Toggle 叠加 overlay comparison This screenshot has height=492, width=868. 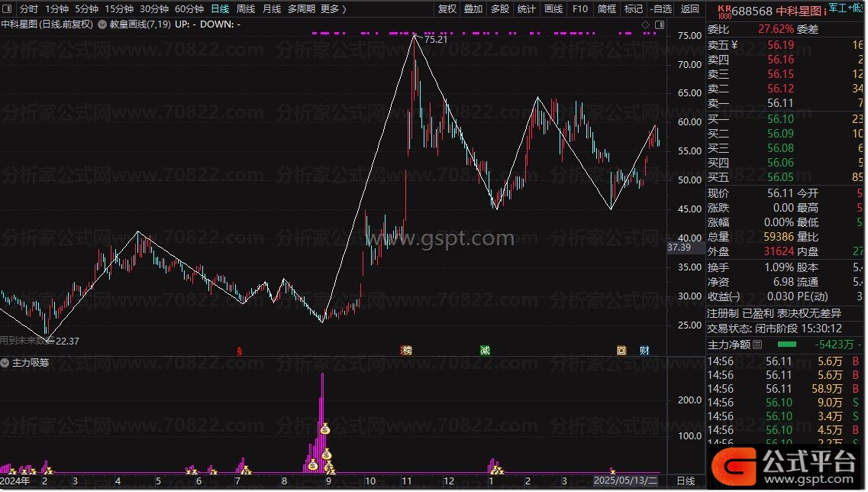click(473, 9)
